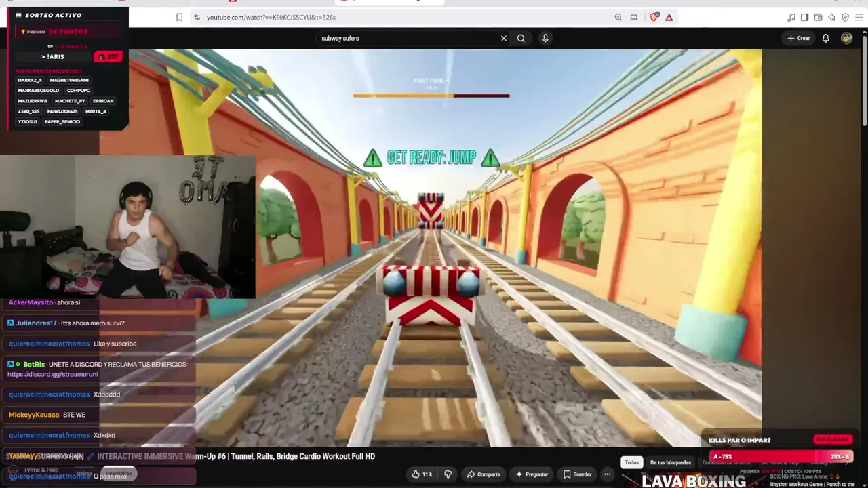Click participant tag MAGNETORIGAMI
Screen dimensions: 868x488
(x=69, y=80)
